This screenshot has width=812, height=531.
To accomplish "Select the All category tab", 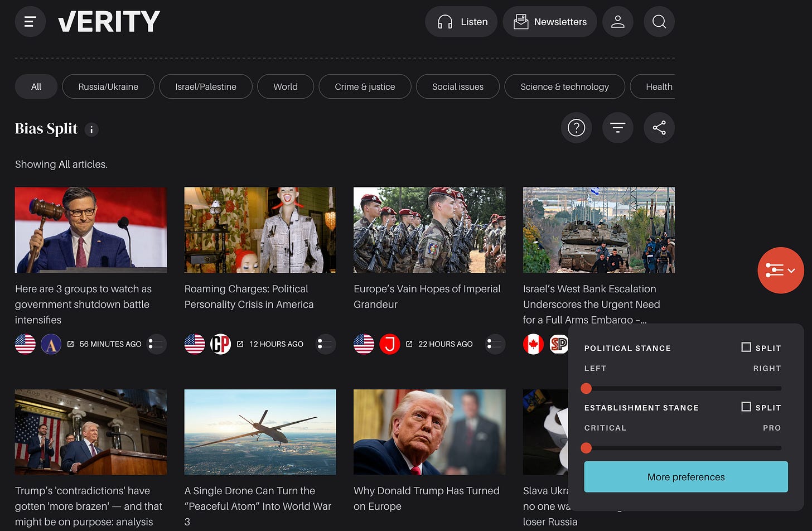I will point(36,86).
